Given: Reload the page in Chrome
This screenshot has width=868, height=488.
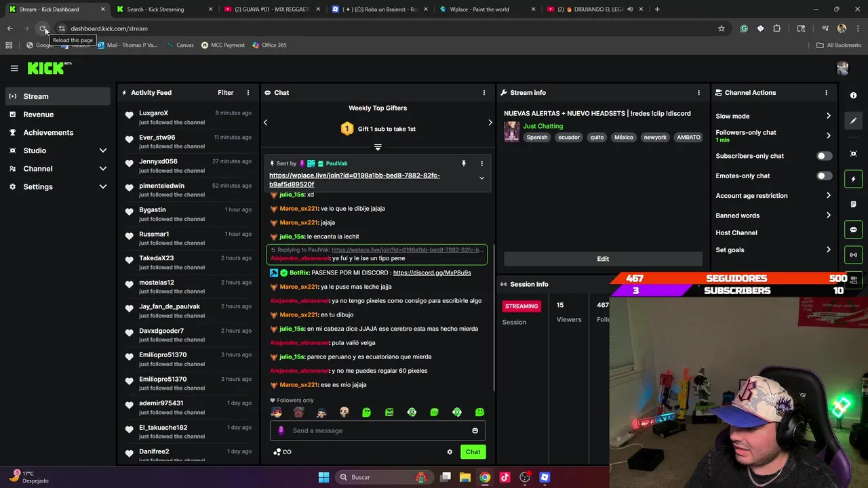Looking at the screenshot, I should coord(43,28).
